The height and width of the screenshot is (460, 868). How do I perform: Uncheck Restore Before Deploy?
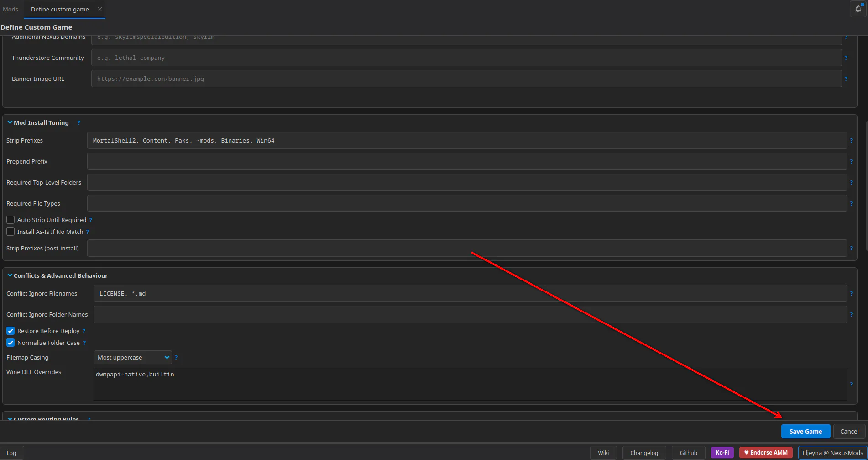click(10, 331)
